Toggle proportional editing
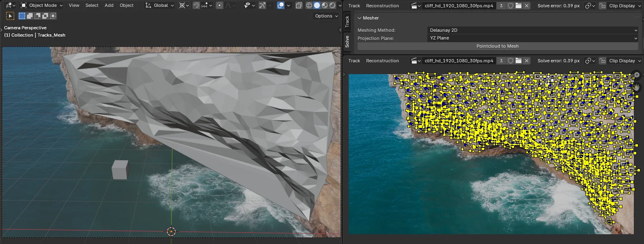Screen dimensions: 644x244 click(220, 5)
